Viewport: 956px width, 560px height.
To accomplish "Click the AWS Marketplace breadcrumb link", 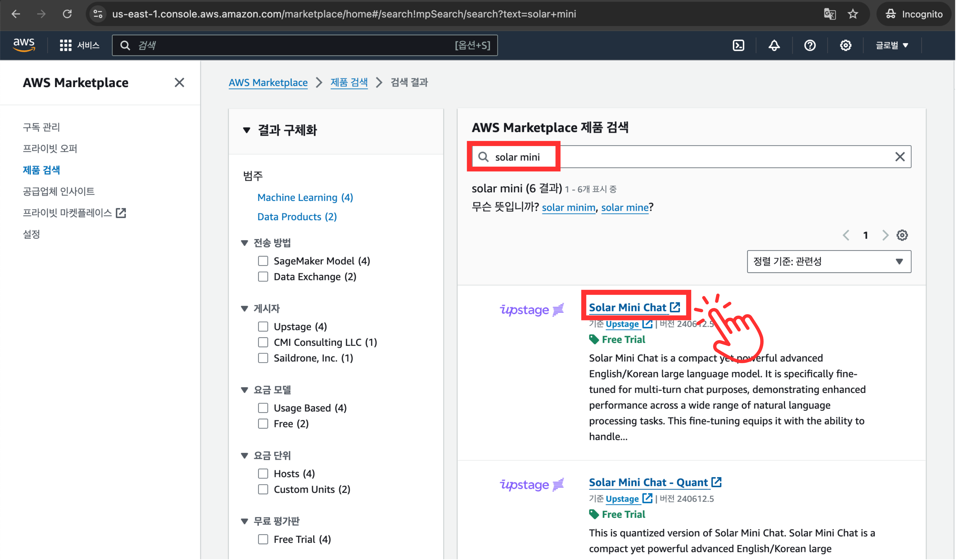I will (268, 82).
